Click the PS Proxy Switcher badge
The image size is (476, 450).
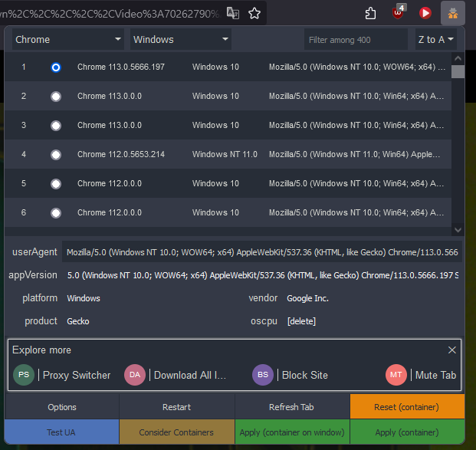click(24, 375)
